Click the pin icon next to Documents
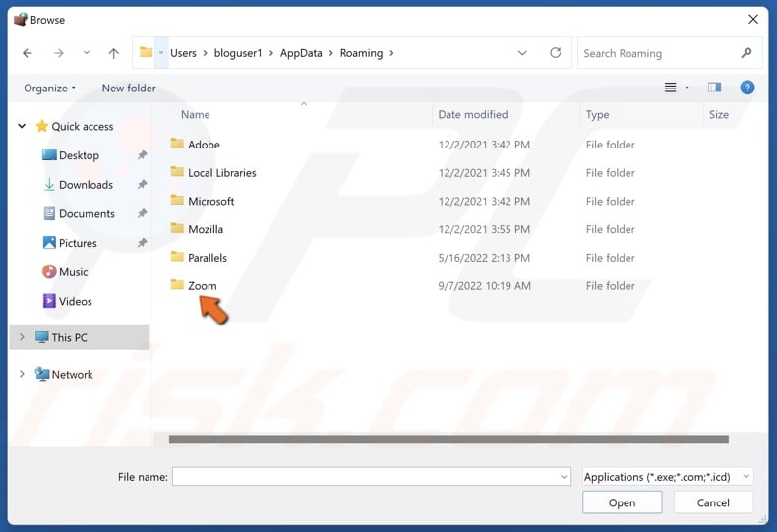The width and height of the screenshot is (777, 532). 143,213
